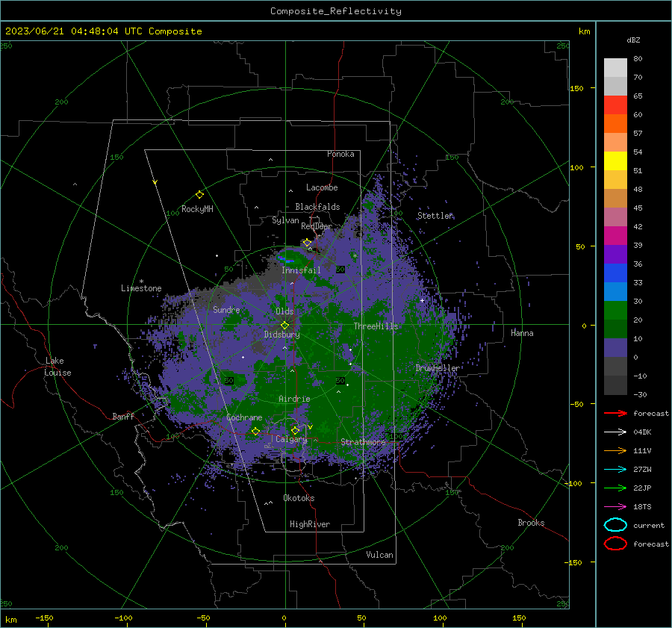The image size is (672, 628).
Task: Click the 04DK legend text
Action: pyautogui.click(x=642, y=432)
